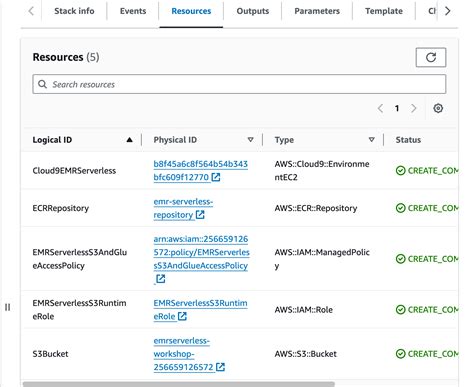The image size is (474, 387).
Task: Refresh the Resources list
Action: click(x=431, y=57)
